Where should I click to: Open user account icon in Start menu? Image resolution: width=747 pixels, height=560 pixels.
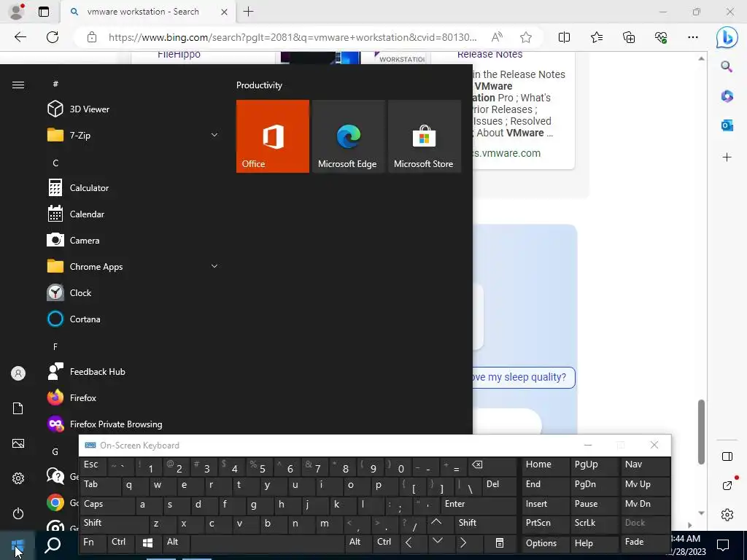coord(18,373)
